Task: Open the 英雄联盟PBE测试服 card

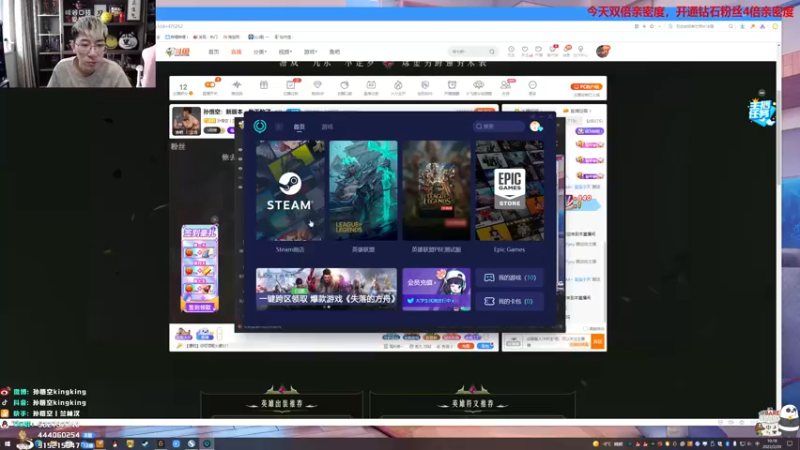Action: click(x=436, y=190)
